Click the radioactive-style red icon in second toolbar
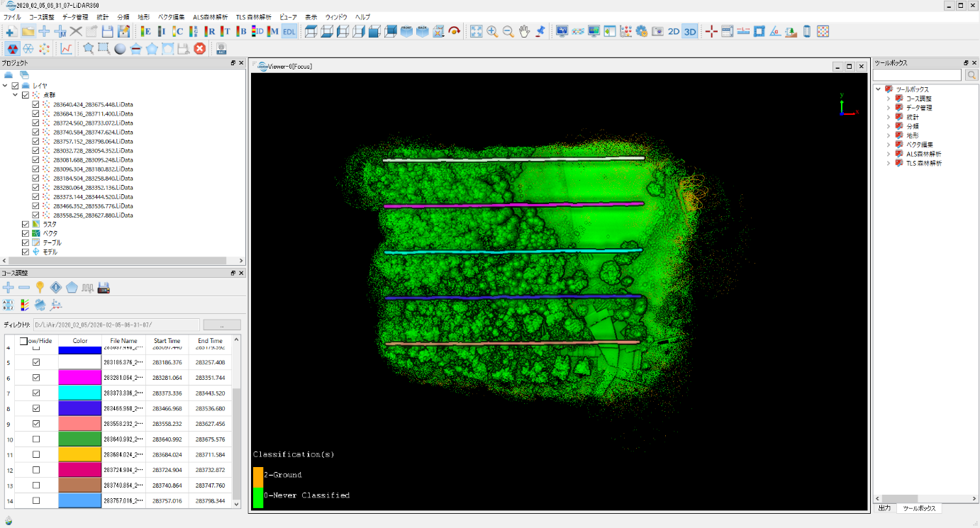The width and height of the screenshot is (980, 528). pos(12,48)
